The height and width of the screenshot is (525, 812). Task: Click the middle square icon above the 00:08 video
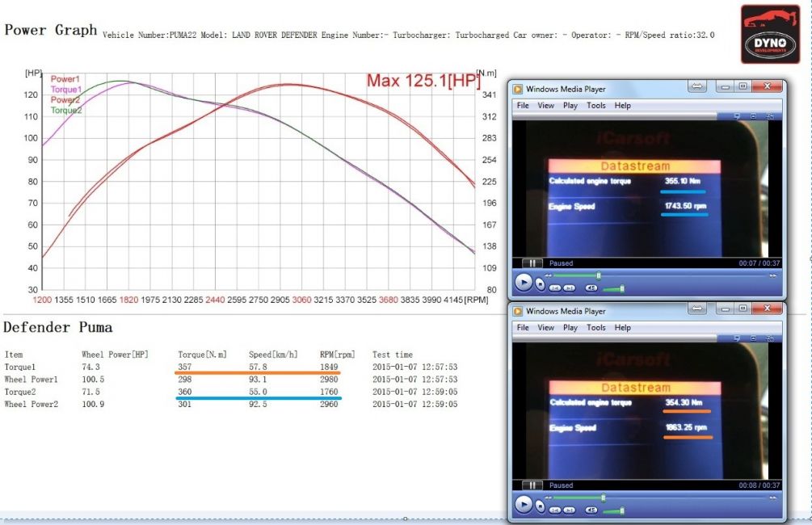(754, 338)
